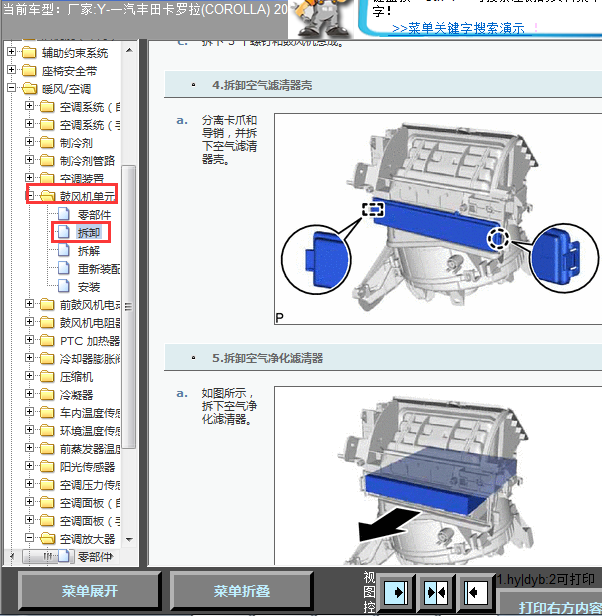Select the 重新装配 tree item
The image size is (602, 616).
99,269
